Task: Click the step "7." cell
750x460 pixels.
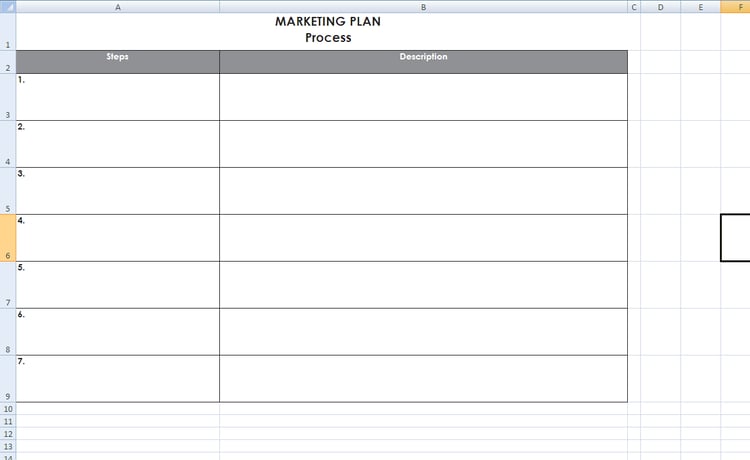Action: coord(118,379)
